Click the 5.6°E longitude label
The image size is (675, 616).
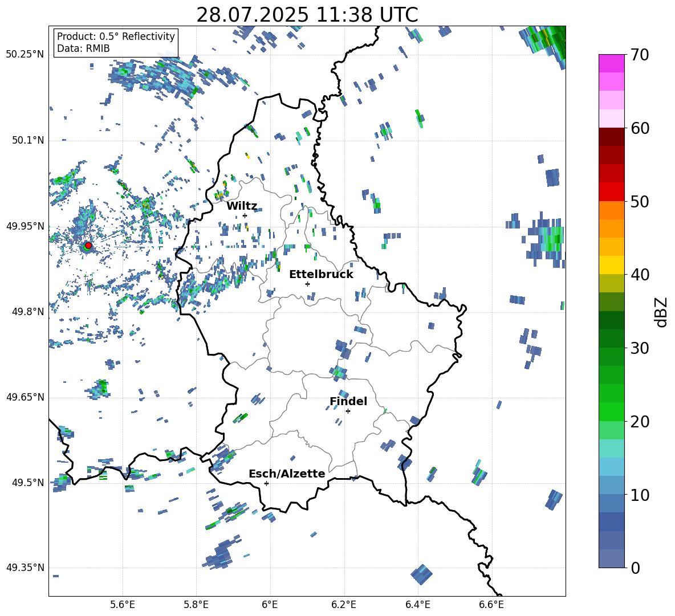pyautogui.click(x=123, y=605)
